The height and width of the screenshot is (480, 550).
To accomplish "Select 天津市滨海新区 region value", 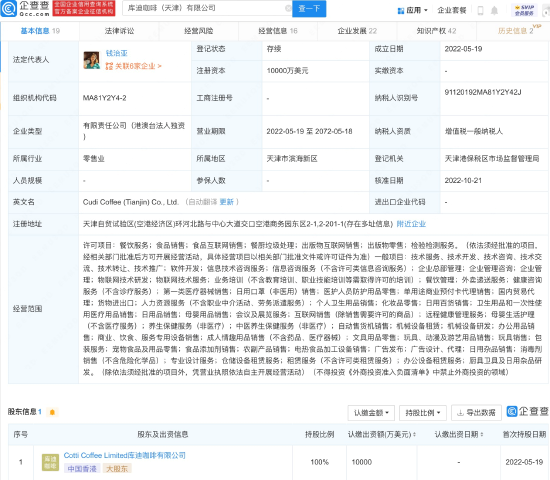I will pos(292,159).
